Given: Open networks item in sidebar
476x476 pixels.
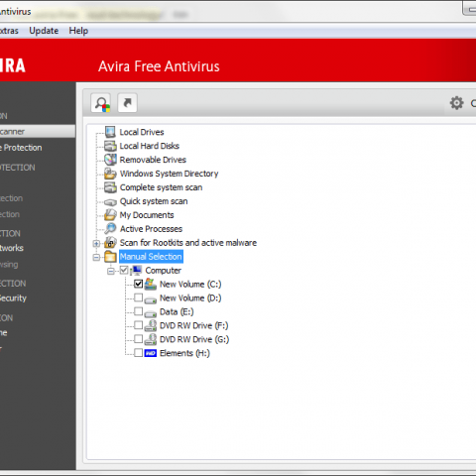Looking at the screenshot, I should [12, 248].
